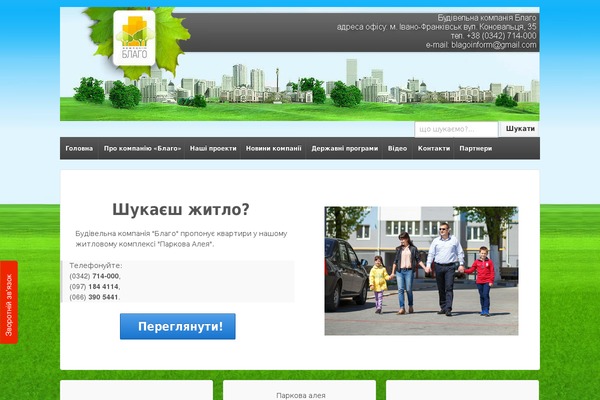Image resolution: width=600 pixels, height=400 pixels.
Task: Open the Партнери menu item
Action: pos(476,148)
